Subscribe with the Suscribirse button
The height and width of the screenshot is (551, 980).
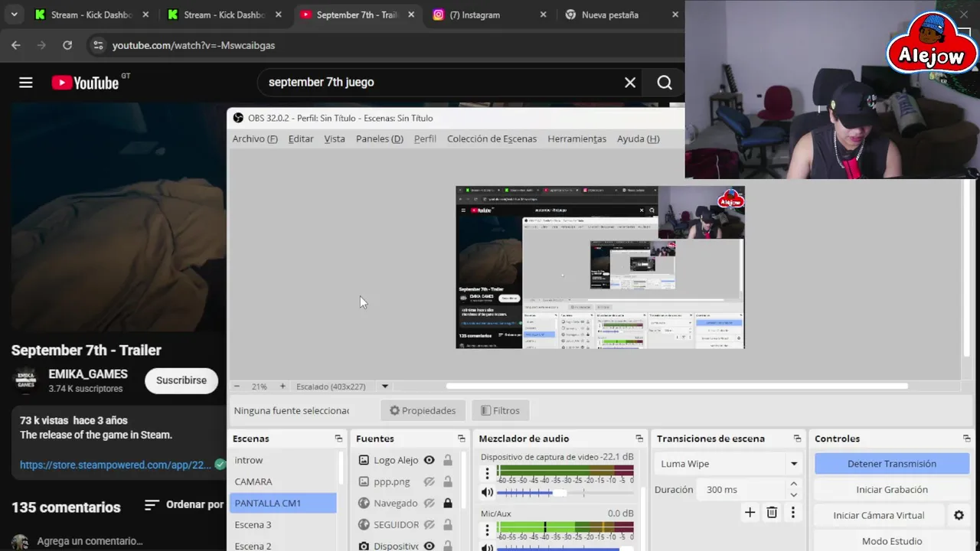coord(181,380)
